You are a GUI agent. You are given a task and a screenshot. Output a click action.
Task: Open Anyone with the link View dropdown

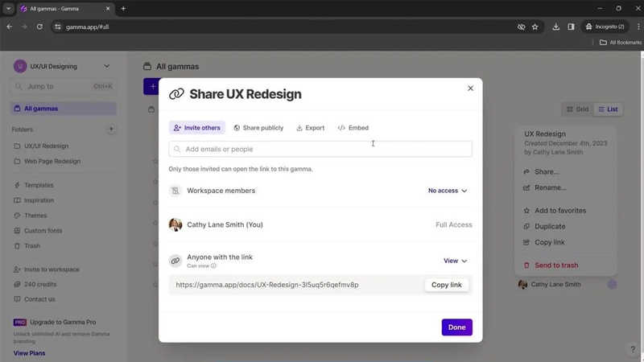455,261
